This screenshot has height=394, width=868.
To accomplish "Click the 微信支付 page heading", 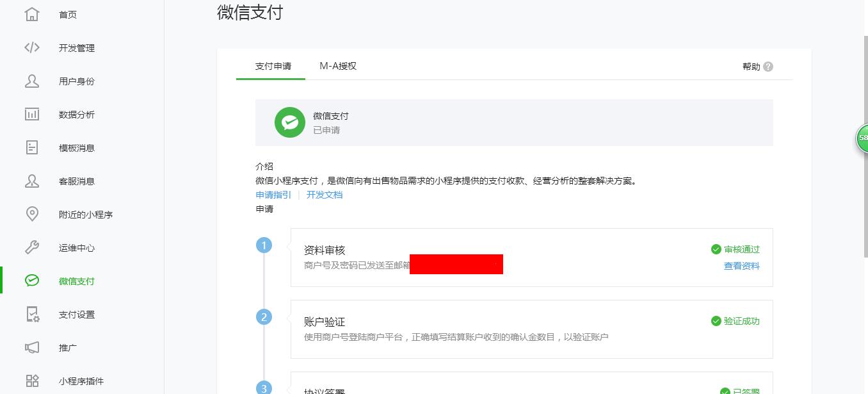I will pos(250,12).
